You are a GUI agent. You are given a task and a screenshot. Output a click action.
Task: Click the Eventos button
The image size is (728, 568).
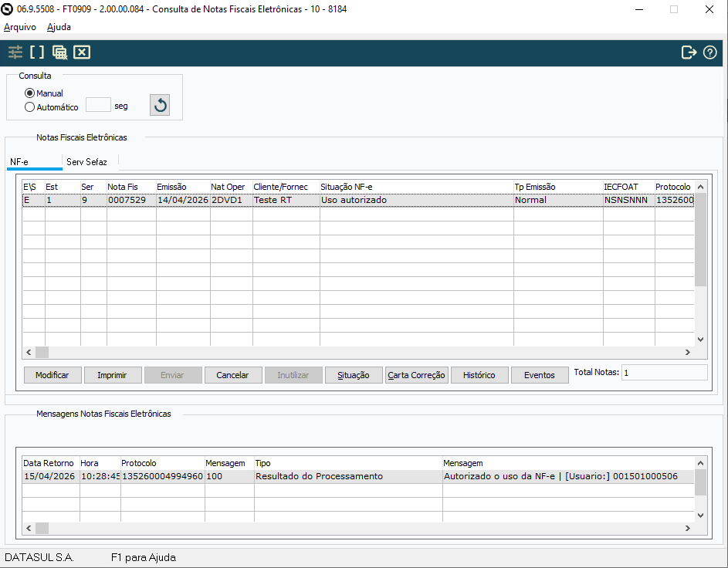tap(540, 375)
